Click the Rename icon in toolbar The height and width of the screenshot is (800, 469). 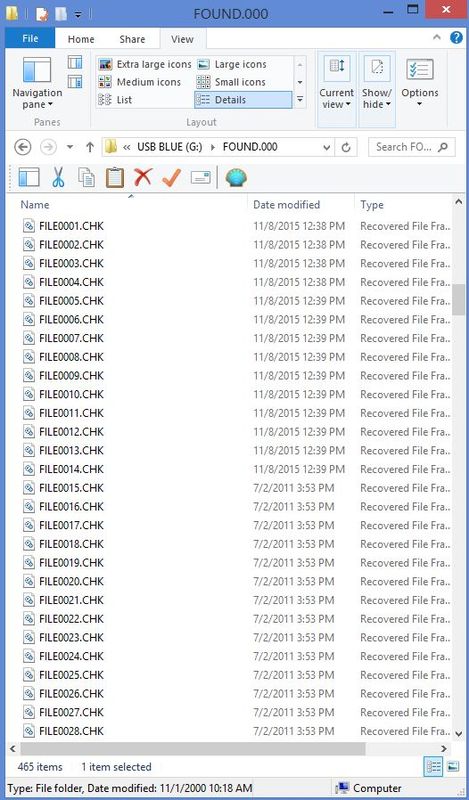point(201,178)
